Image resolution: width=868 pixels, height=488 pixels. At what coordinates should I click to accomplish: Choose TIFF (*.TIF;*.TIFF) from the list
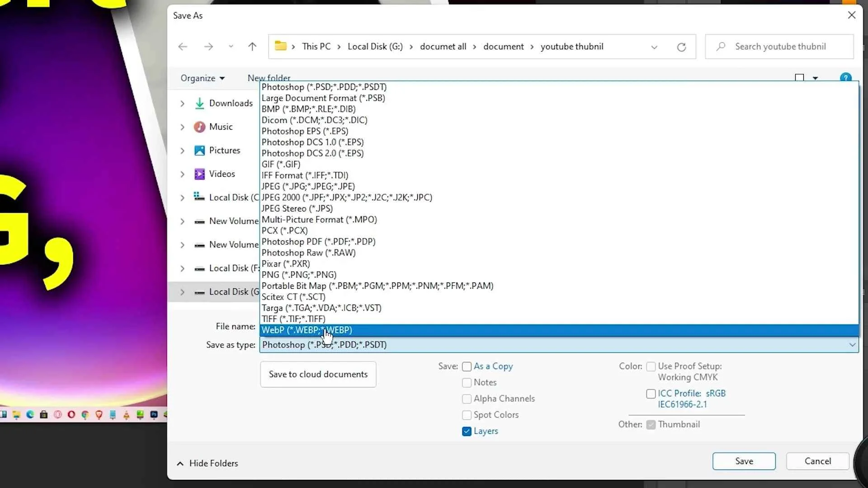(x=559, y=319)
